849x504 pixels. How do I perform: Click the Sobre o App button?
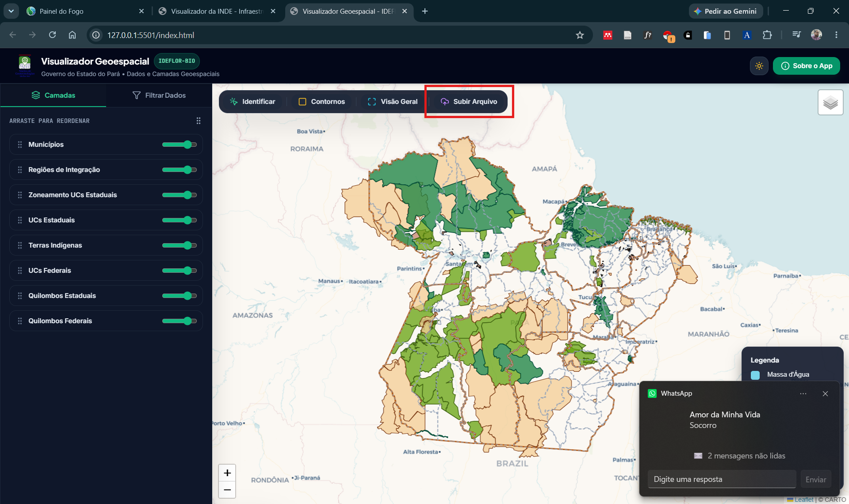click(x=807, y=66)
